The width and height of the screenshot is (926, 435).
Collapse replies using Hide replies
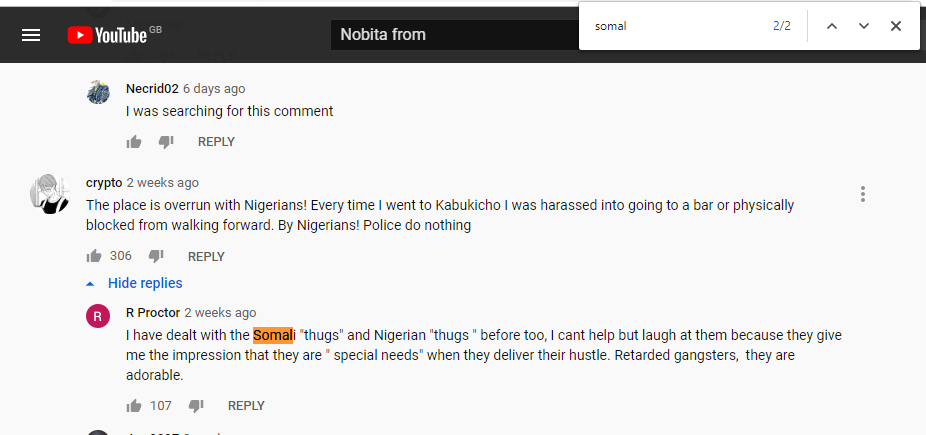pyautogui.click(x=144, y=283)
